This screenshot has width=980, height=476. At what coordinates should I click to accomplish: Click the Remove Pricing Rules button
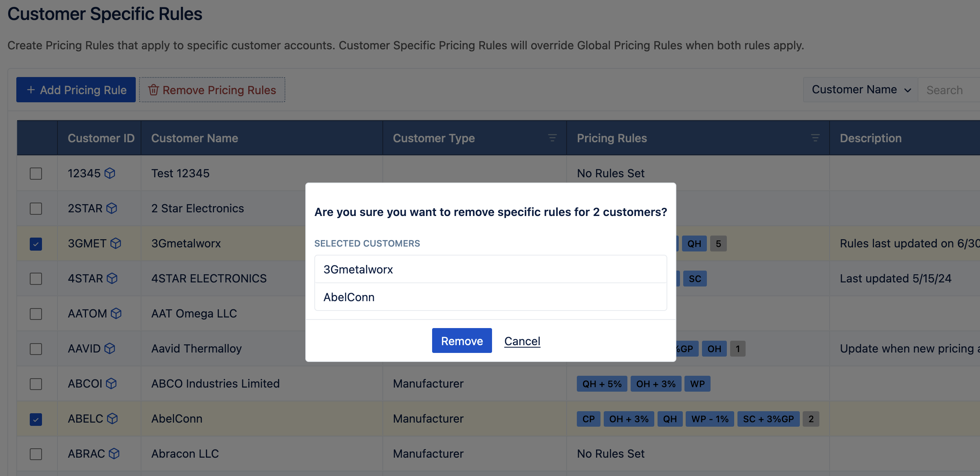212,90
